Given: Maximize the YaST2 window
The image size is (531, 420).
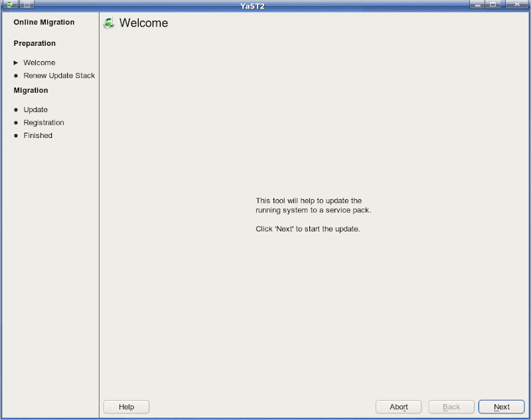Looking at the screenshot, I should 493,4.
